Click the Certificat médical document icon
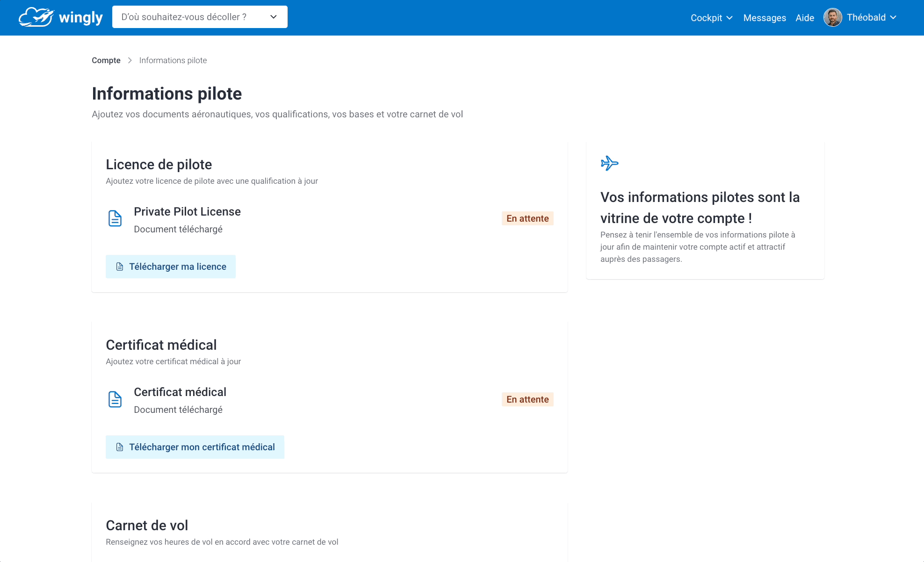The width and height of the screenshot is (924, 562). (115, 399)
